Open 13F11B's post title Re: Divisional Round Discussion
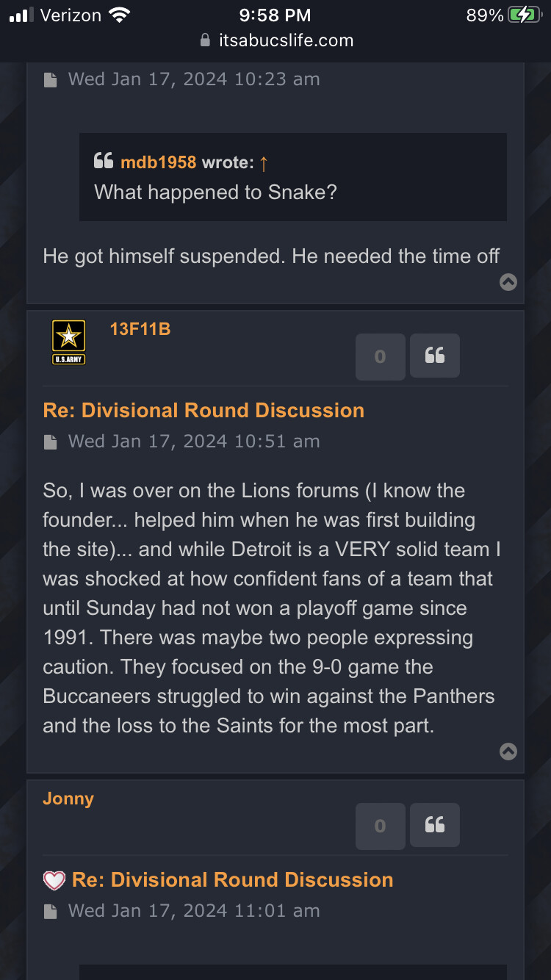 (204, 410)
